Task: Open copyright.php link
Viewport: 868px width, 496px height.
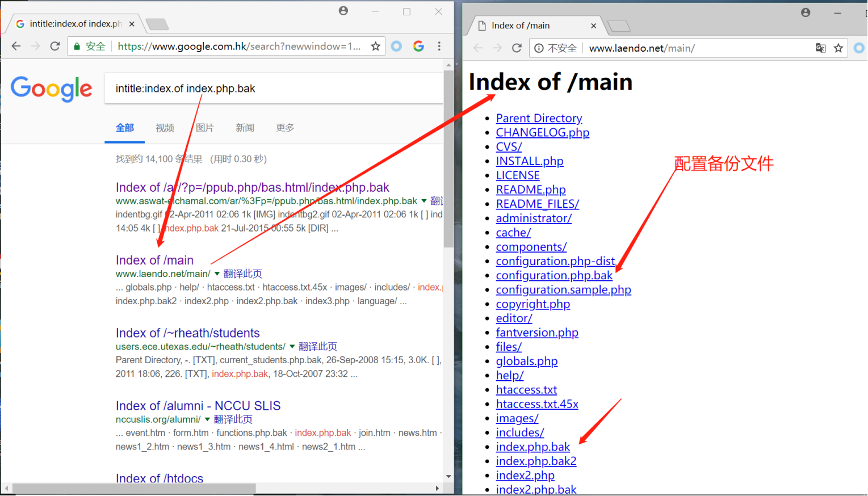Action: [x=533, y=304]
